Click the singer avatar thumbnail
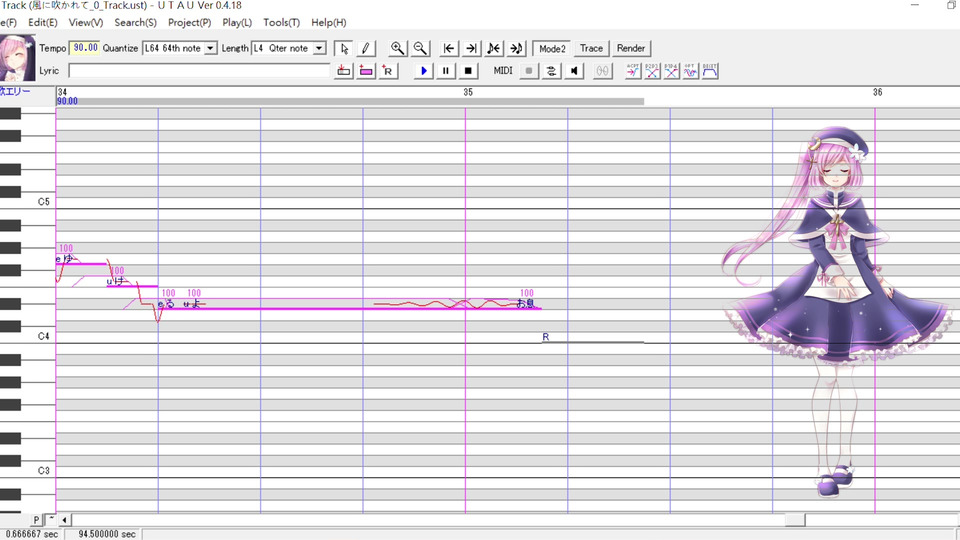This screenshot has height=540, width=960. [x=17, y=58]
